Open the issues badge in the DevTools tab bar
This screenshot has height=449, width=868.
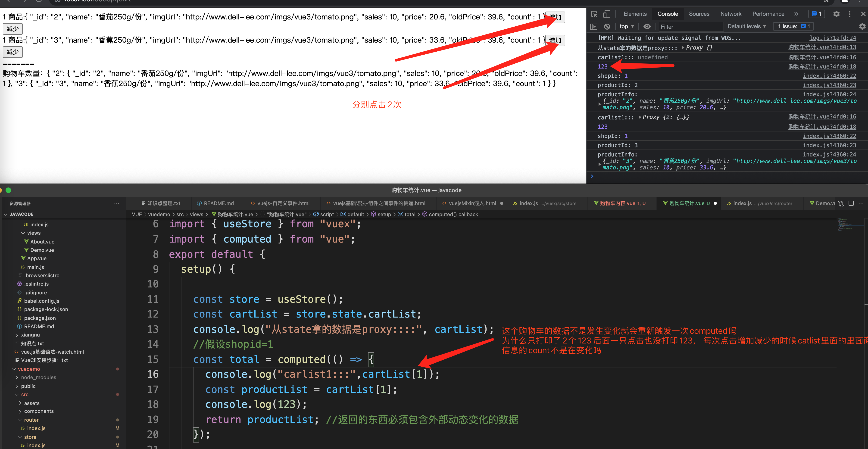pyautogui.click(x=816, y=14)
